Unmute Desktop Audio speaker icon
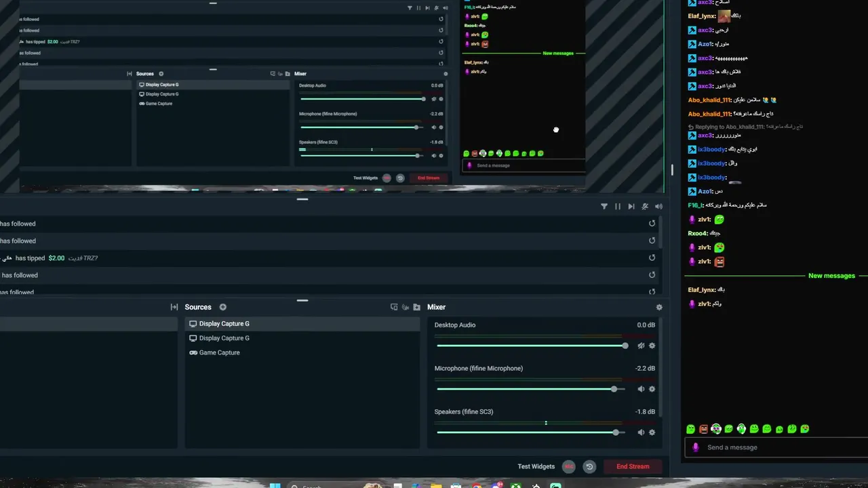Image resolution: width=868 pixels, height=488 pixels. (641, 346)
